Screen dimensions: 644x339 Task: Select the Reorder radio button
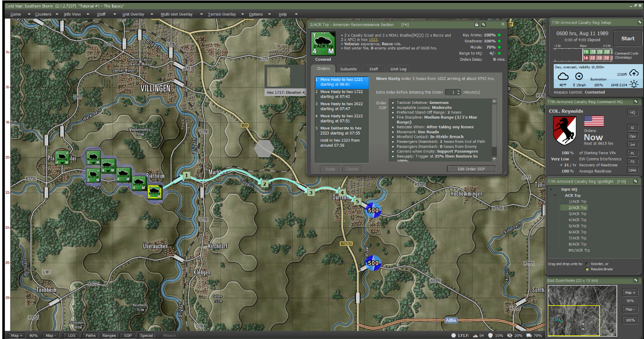click(x=588, y=264)
